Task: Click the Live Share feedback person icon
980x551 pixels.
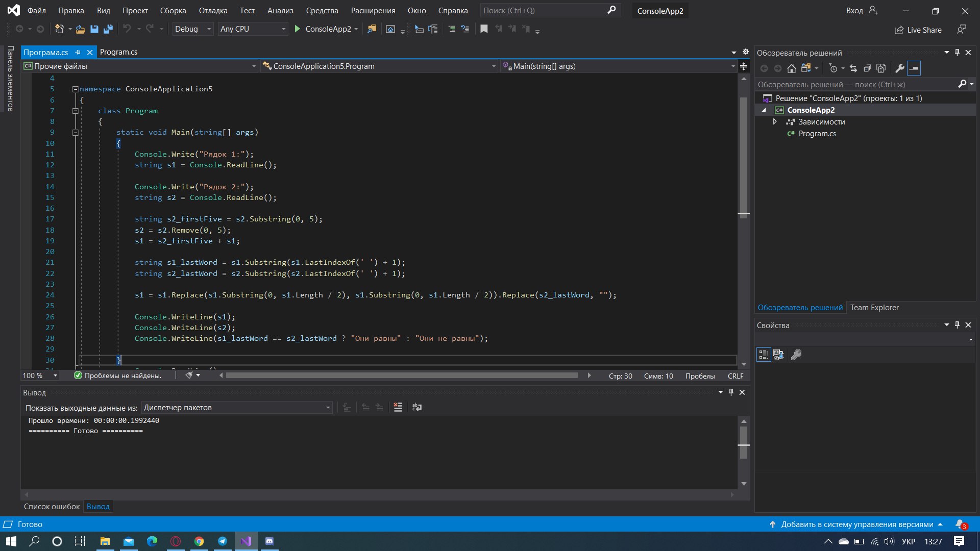Action: point(961,30)
